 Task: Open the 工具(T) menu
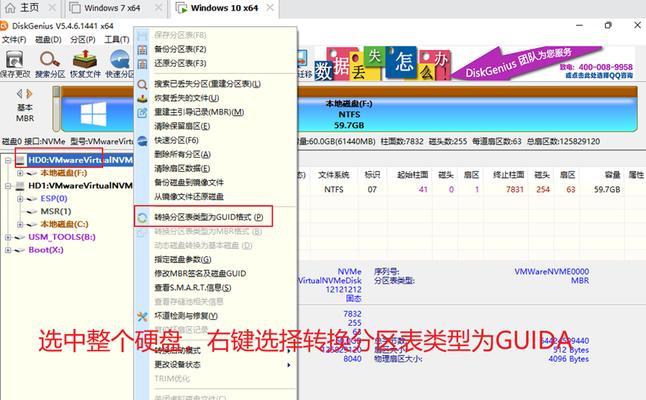pyautogui.click(x=117, y=40)
